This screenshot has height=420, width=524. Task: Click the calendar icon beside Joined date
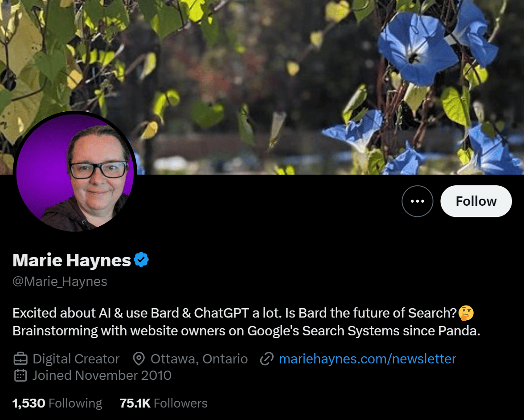tap(20, 375)
